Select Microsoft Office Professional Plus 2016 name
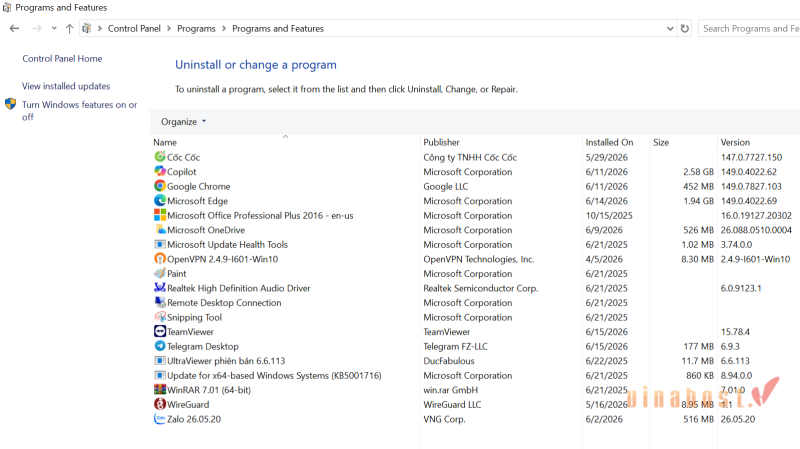The width and height of the screenshot is (800, 449). point(260,215)
